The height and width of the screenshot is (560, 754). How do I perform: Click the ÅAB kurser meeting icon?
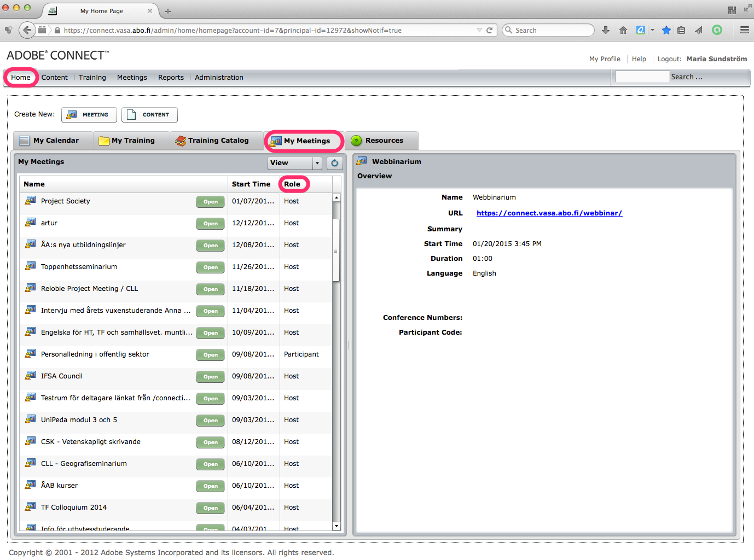31,485
